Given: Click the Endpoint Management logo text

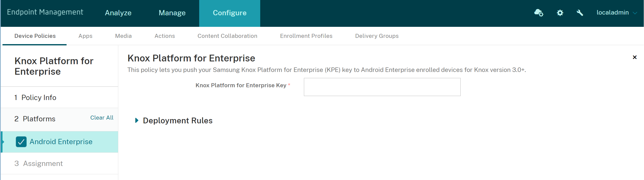Looking at the screenshot, I should coord(45,12).
